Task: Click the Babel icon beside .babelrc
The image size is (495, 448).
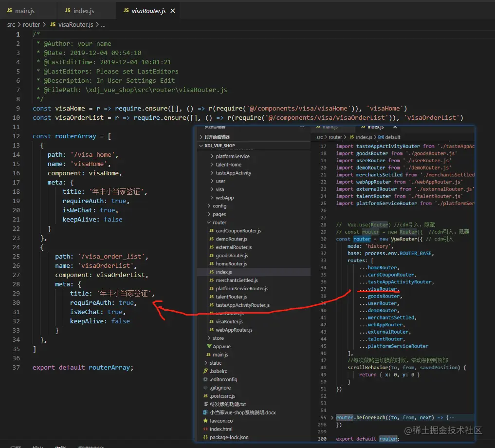Action: pyautogui.click(x=205, y=371)
